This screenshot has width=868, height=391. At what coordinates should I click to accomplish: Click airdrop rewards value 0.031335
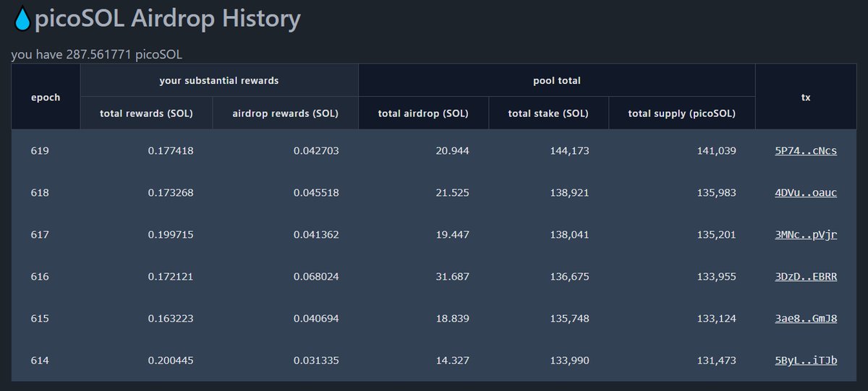[316, 361]
